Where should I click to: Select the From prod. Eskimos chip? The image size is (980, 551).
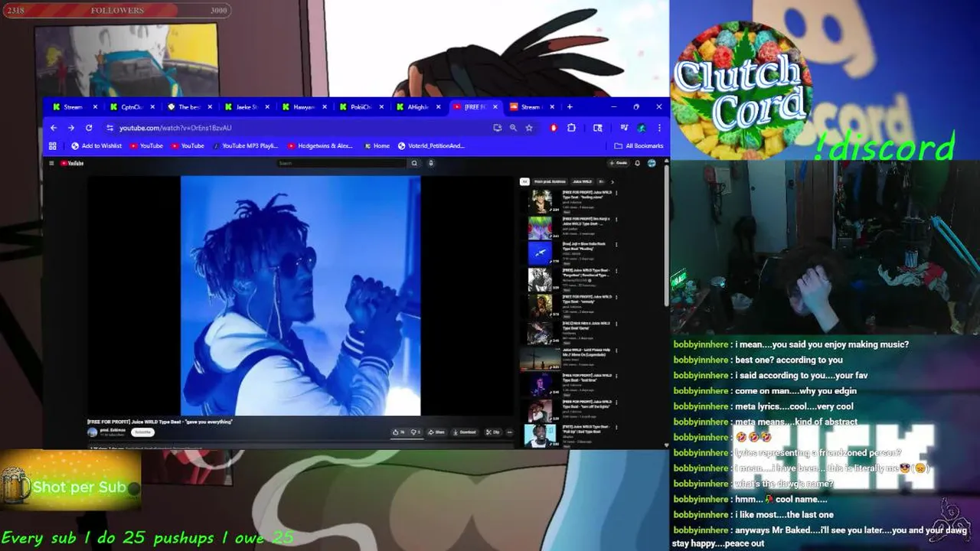tap(550, 181)
